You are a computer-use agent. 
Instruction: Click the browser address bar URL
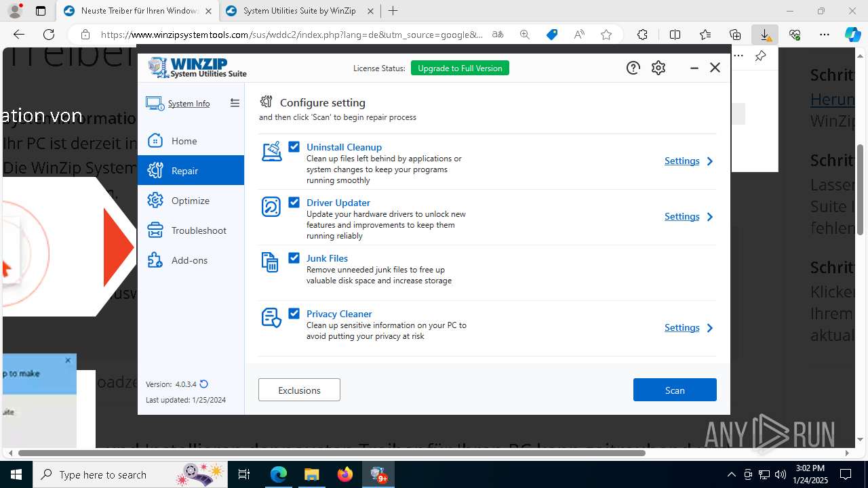click(292, 35)
